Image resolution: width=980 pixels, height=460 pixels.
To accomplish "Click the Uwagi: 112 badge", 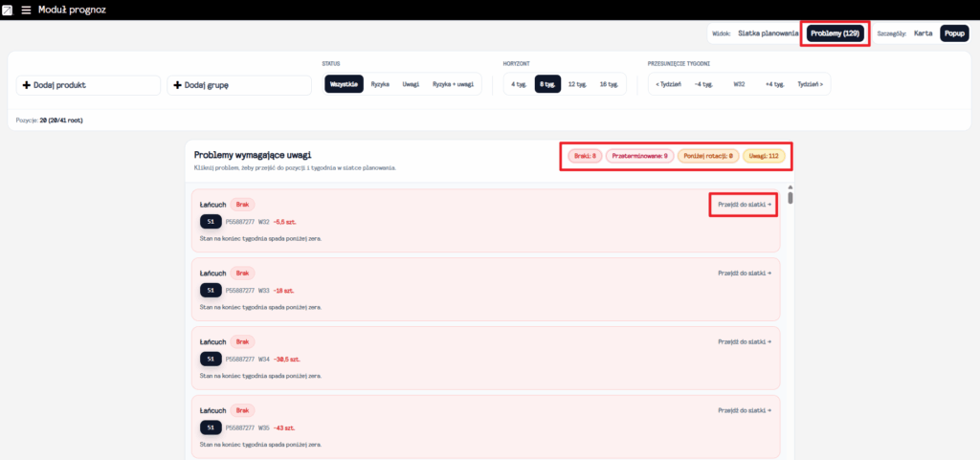I will [x=764, y=156].
